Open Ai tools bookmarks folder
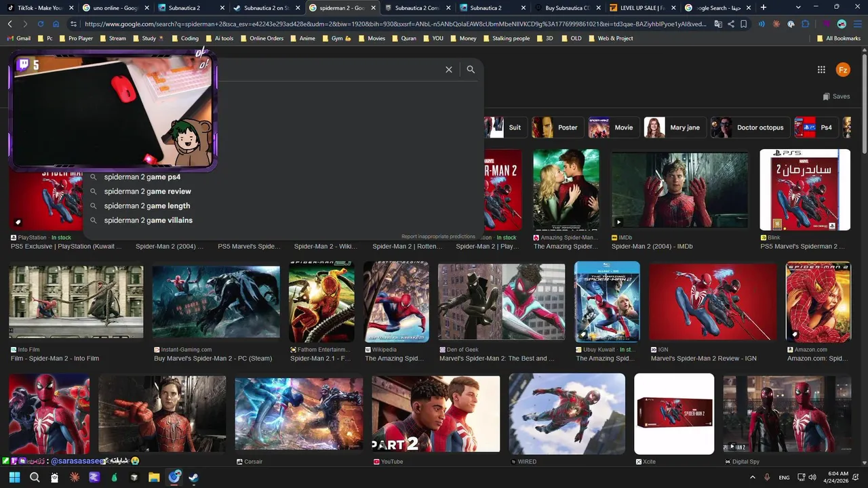Screen dimensions: 868x488 tap(219, 39)
